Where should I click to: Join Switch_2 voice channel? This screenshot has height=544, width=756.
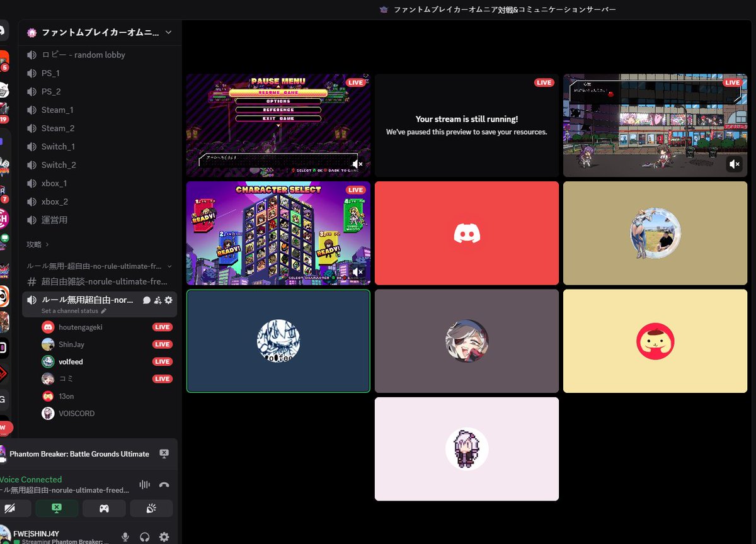coord(100,165)
